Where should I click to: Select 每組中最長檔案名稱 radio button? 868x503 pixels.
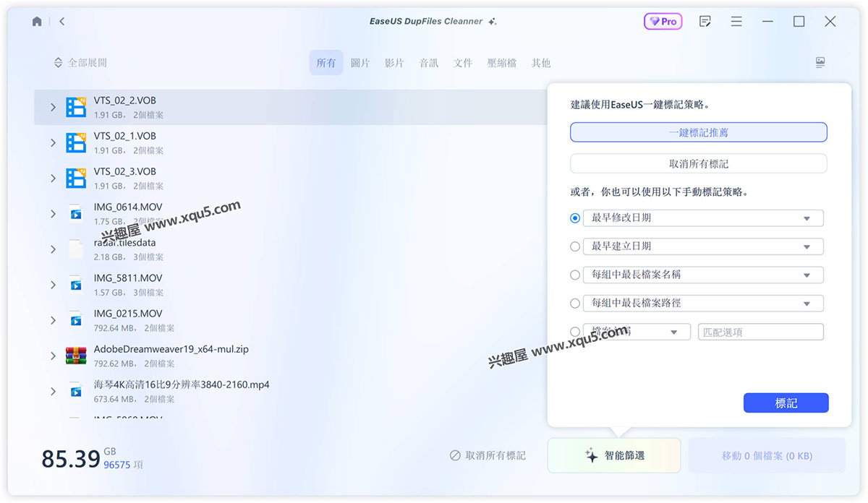tap(575, 275)
